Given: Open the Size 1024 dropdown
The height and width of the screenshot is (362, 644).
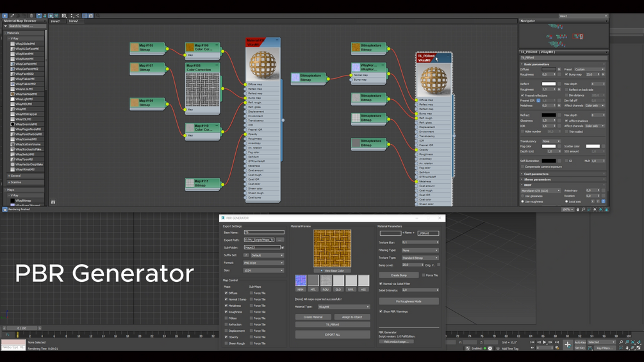Looking at the screenshot, I should pyautogui.click(x=263, y=270).
